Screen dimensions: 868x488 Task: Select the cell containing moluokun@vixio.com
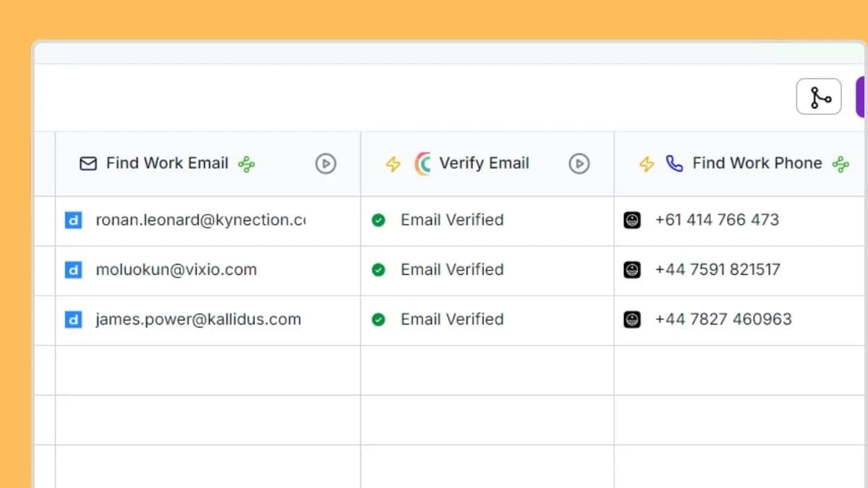[176, 270]
